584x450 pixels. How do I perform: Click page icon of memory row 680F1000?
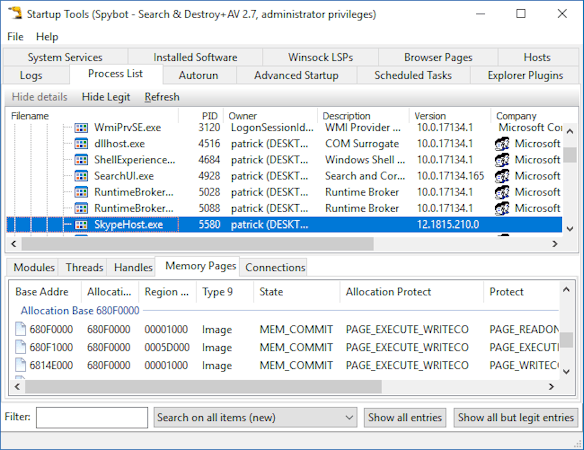[x=20, y=347]
